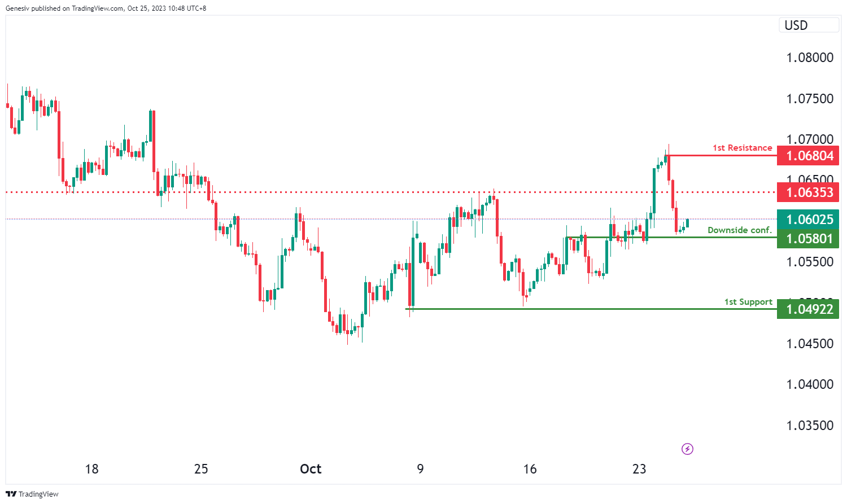Click the 1.03500 price scale label

click(x=810, y=426)
